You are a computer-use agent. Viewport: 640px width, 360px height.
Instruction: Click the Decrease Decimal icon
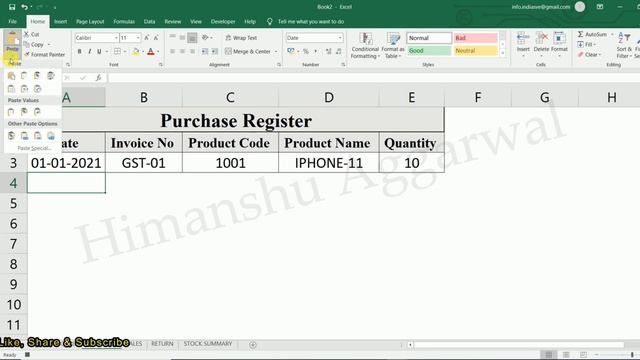(x=338, y=51)
